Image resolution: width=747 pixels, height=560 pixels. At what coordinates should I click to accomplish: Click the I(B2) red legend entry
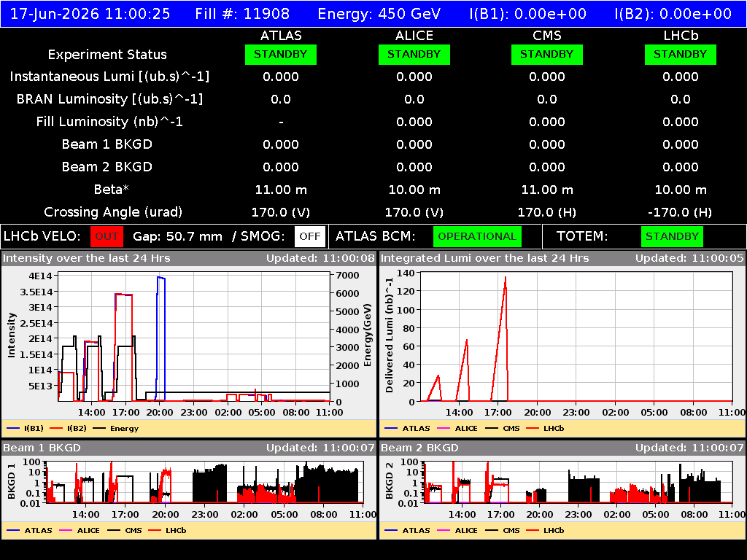coord(68,428)
